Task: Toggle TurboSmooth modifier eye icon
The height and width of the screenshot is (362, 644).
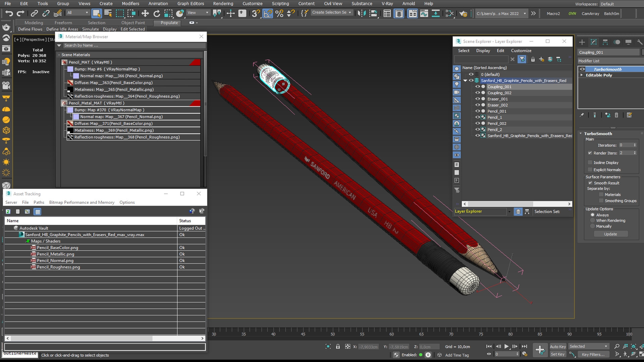Action: pos(583,69)
